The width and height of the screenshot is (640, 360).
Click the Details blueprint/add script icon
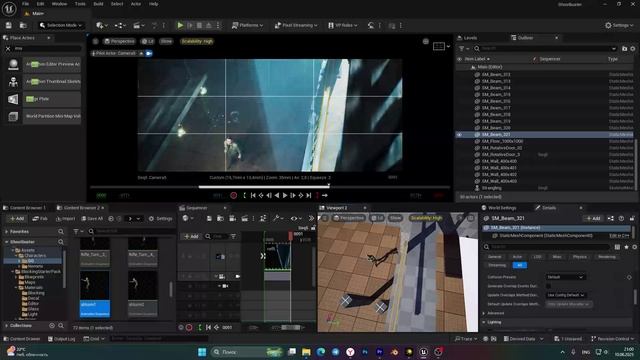611,218
